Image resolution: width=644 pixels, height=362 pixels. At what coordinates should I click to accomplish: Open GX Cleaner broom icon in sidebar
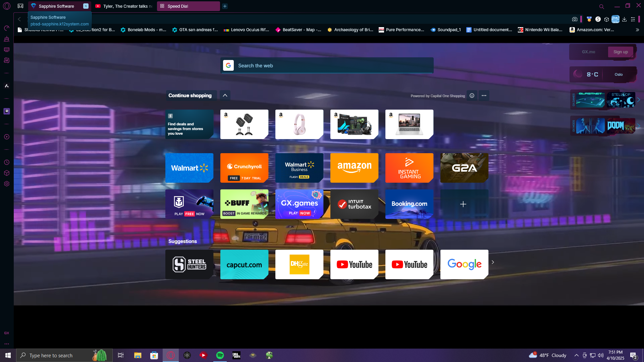coord(7,39)
